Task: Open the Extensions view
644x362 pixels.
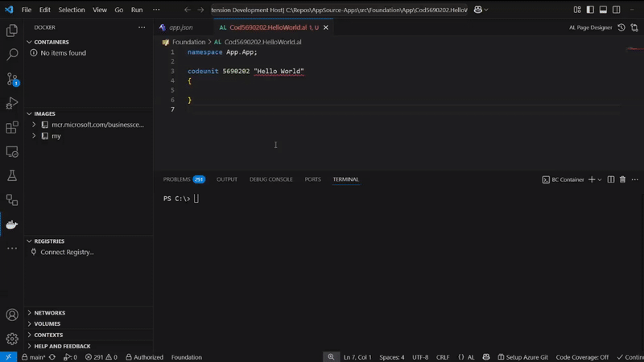Action: (x=12, y=127)
